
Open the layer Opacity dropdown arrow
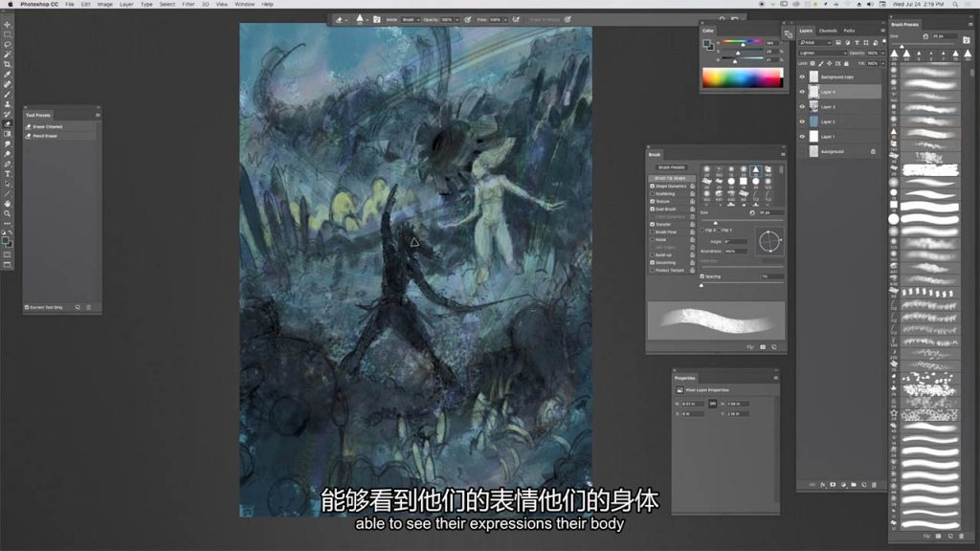tap(882, 54)
